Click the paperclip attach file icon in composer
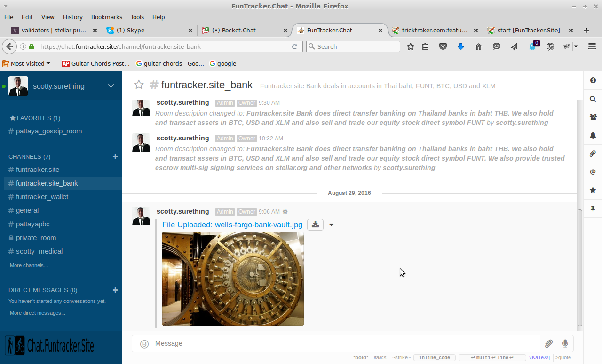The width and height of the screenshot is (602, 364). (548, 344)
